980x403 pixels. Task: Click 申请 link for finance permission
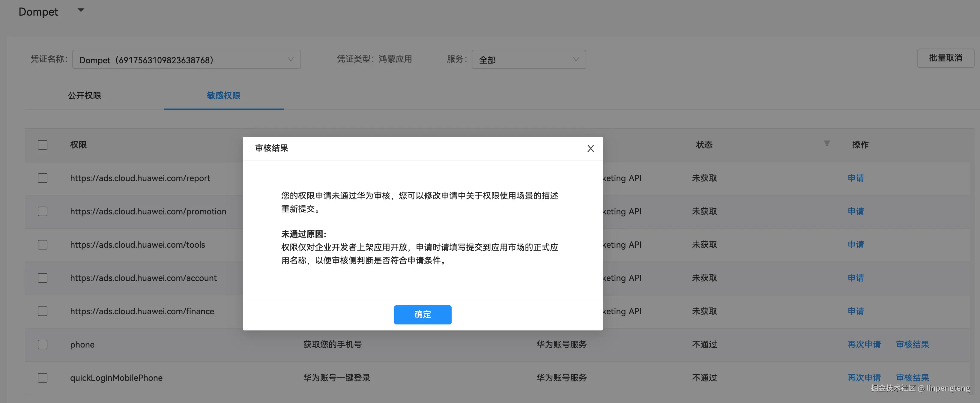point(855,311)
